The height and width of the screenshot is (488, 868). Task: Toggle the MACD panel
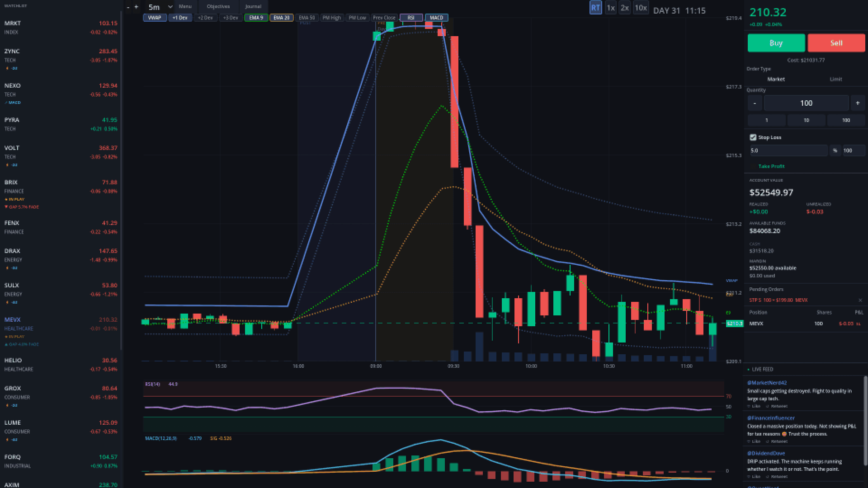point(436,18)
